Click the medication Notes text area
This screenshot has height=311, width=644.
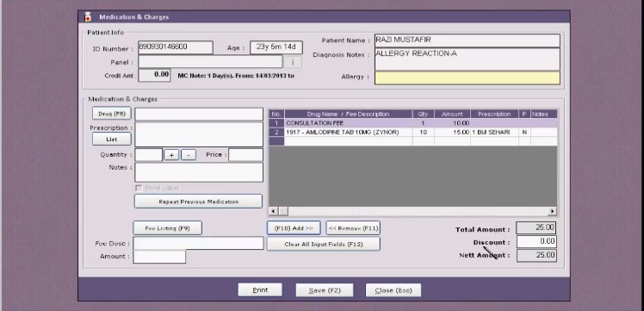click(199, 172)
